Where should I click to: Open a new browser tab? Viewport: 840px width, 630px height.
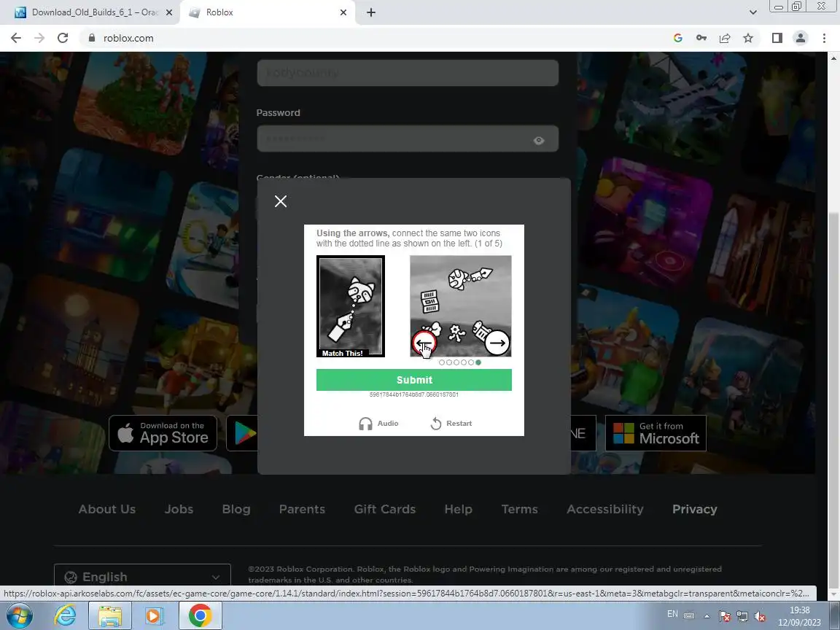pos(371,12)
